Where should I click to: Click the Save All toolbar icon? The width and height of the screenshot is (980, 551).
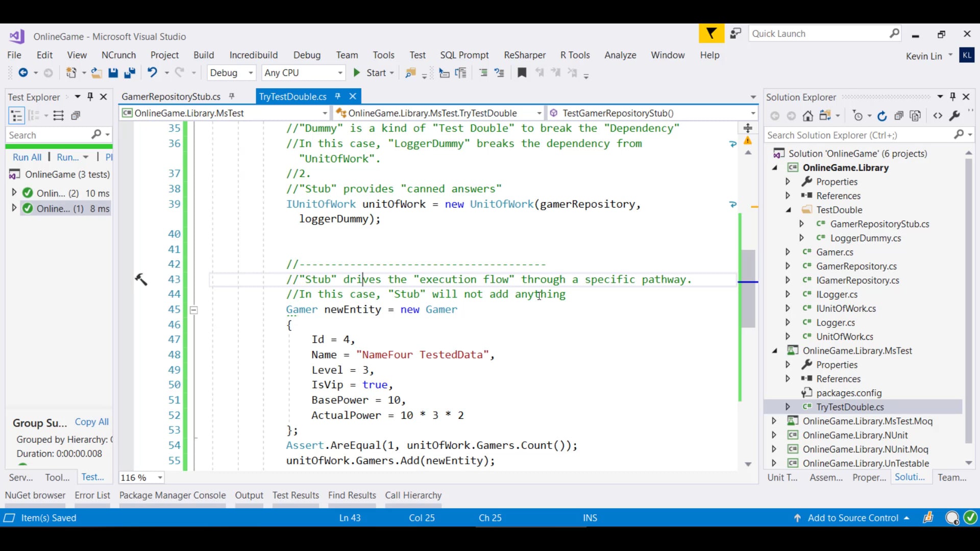point(130,73)
